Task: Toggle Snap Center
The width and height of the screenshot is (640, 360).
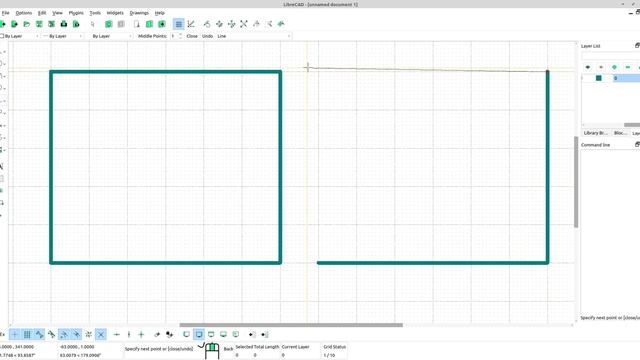Action: click(64, 335)
